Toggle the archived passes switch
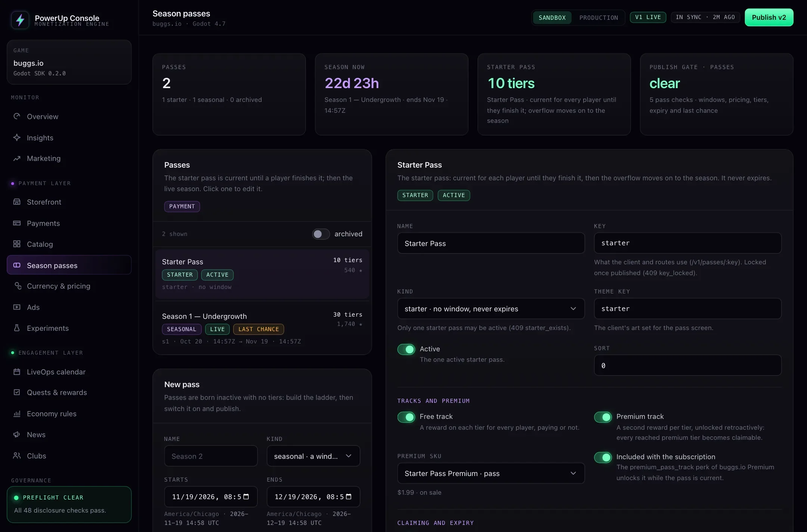The image size is (807, 532). [x=321, y=234]
